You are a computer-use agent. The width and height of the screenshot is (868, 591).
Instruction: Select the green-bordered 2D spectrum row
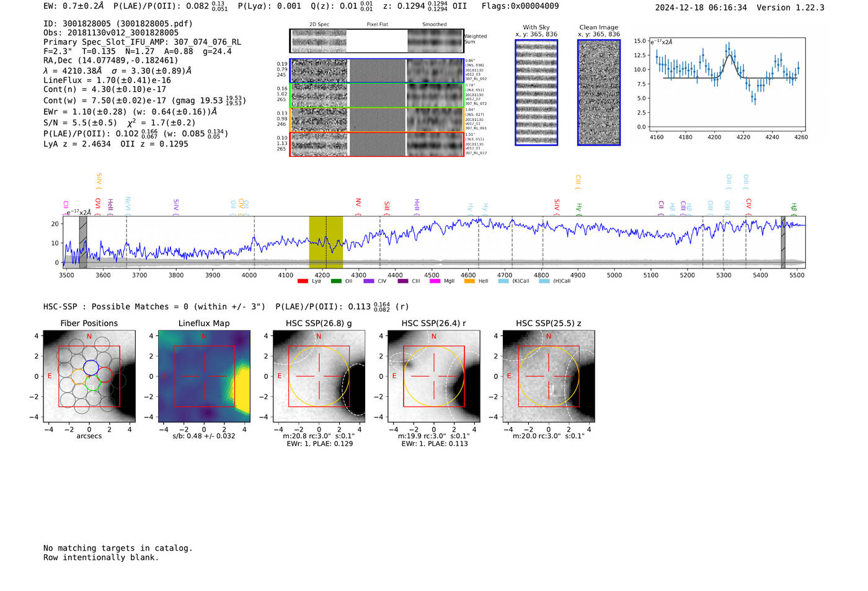(377, 96)
